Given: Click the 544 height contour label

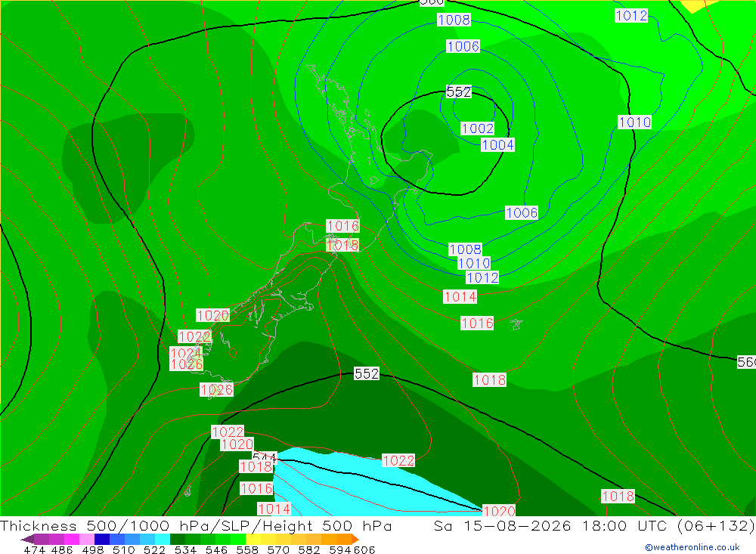Looking at the screenshot, I should tap(264, 457).
